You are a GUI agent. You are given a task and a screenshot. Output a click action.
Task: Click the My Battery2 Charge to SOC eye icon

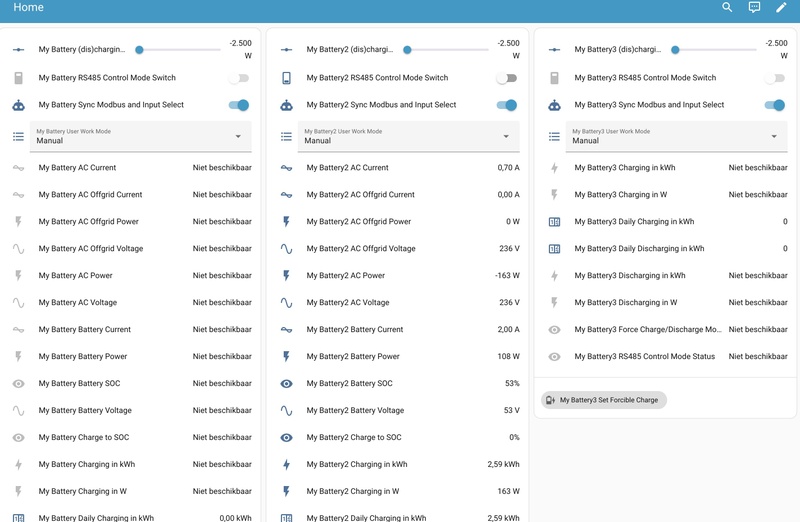(x=286, y=437)
